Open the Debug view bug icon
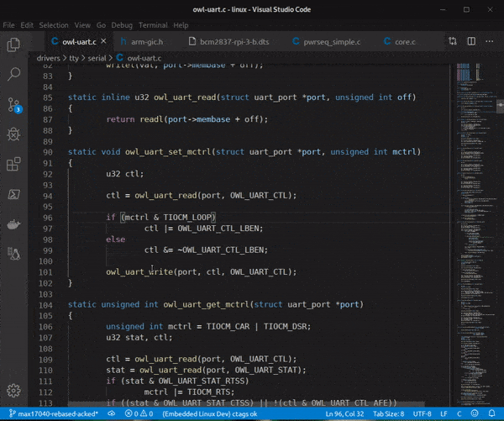 [13, 134]
